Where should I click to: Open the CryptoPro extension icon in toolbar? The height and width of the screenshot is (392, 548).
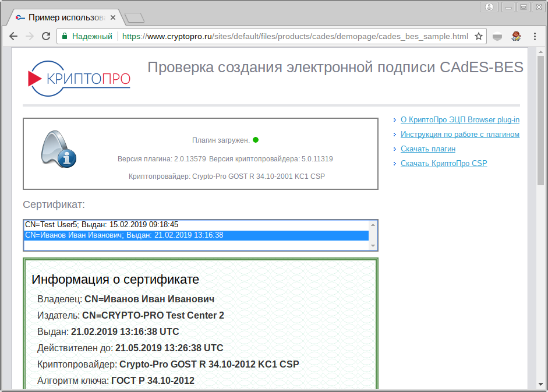tap(516, 36)
